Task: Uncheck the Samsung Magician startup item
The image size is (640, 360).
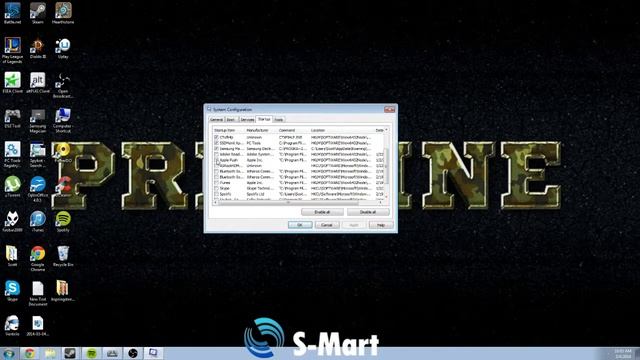Action: point(216,149)
